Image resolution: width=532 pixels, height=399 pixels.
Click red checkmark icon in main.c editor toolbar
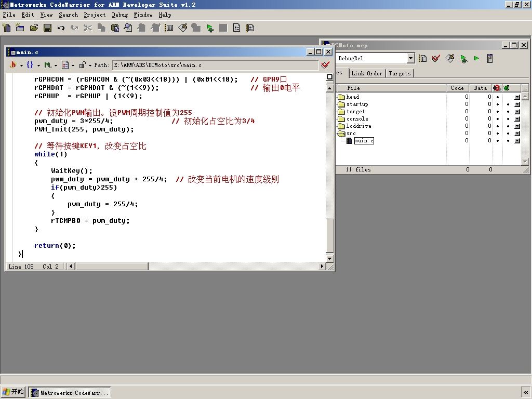[325, 65]
